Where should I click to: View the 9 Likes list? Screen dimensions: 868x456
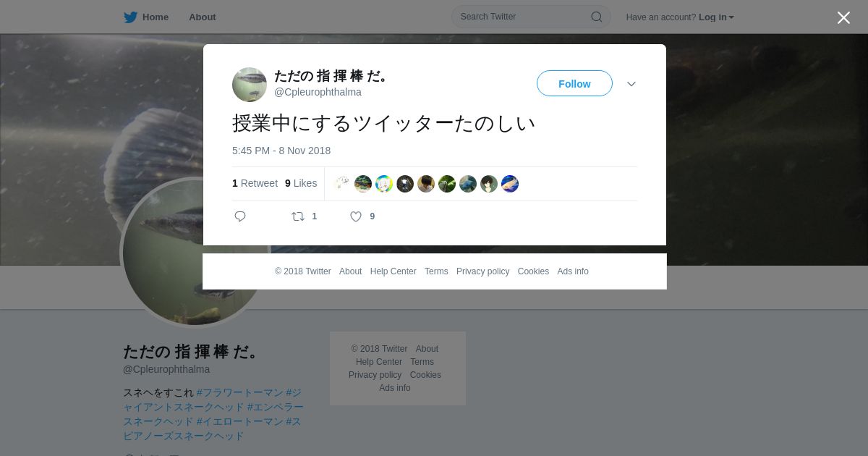(x=301, y=183)
